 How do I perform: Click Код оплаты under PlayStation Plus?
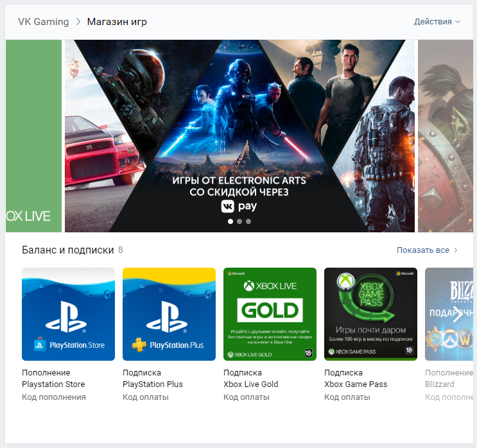pos(146,397)
